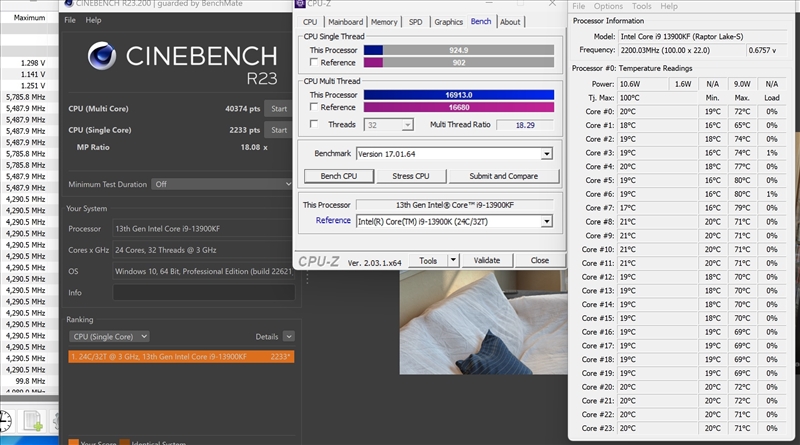Click the Cinebench Processor field

204,229
